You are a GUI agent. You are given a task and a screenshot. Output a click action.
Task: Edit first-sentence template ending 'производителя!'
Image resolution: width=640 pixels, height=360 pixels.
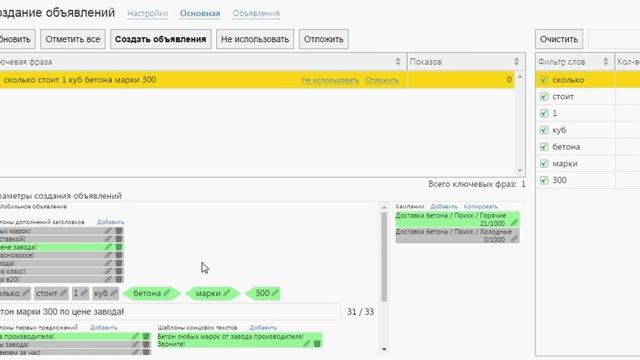[x=135, y=336]
